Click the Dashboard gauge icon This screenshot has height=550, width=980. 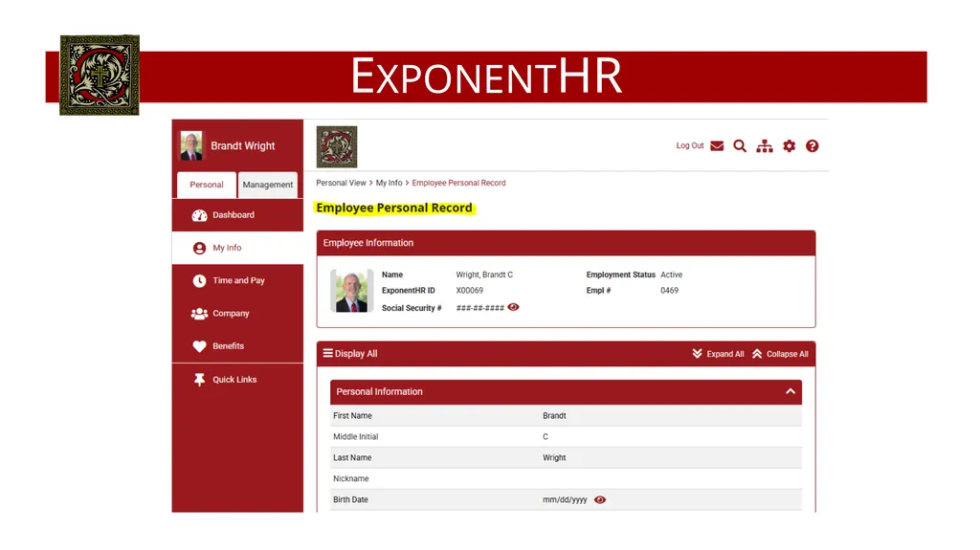(199, 215)
